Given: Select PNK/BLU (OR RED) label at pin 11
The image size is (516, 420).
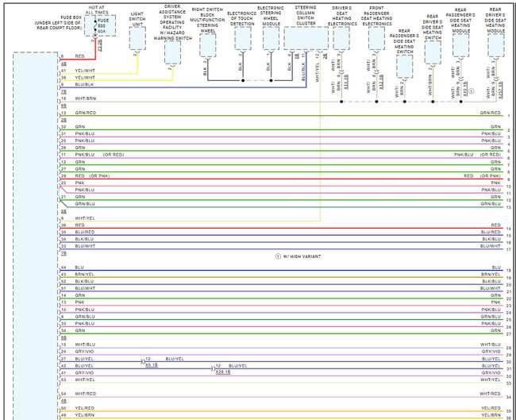Looking at the screenshot, I should (99, 155).
